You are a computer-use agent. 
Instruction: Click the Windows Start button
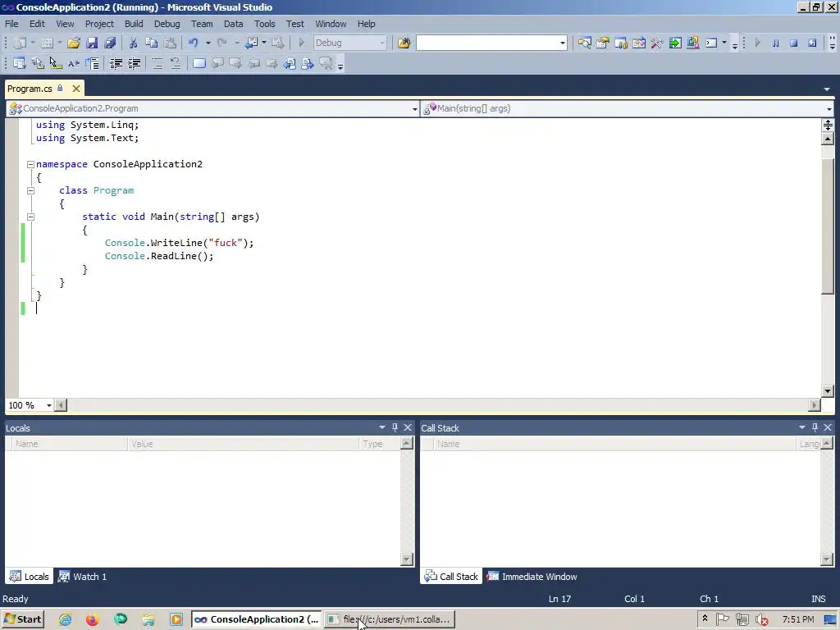tap(22, 619)
